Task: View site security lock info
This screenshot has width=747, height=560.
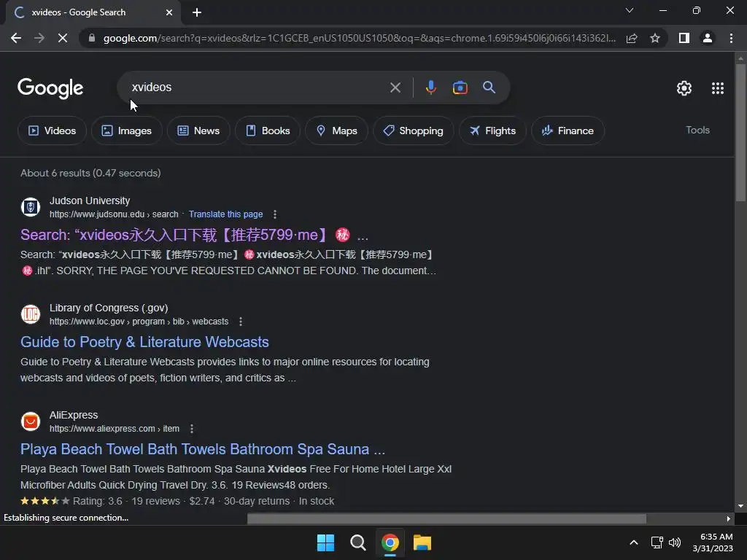Action: pos(92,38)
